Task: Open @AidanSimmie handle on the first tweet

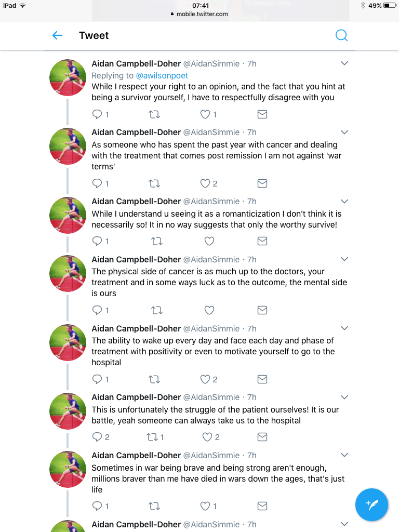Action: coord(211,63)
